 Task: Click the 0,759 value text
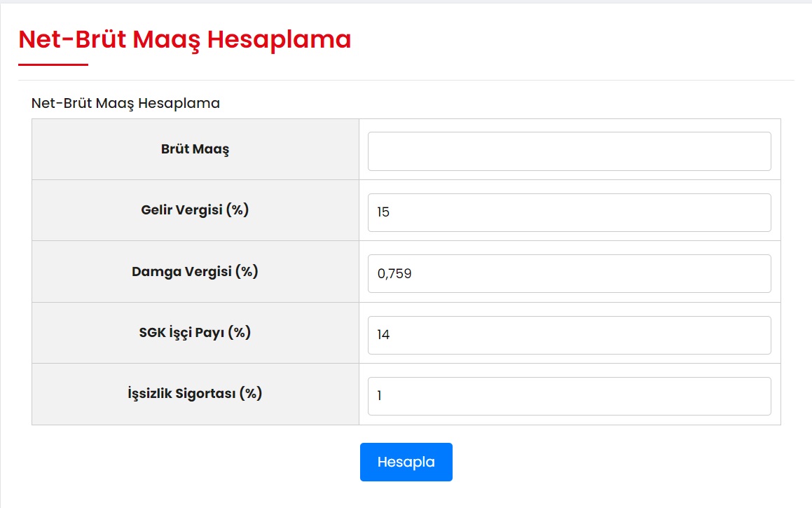click(394, 274)
